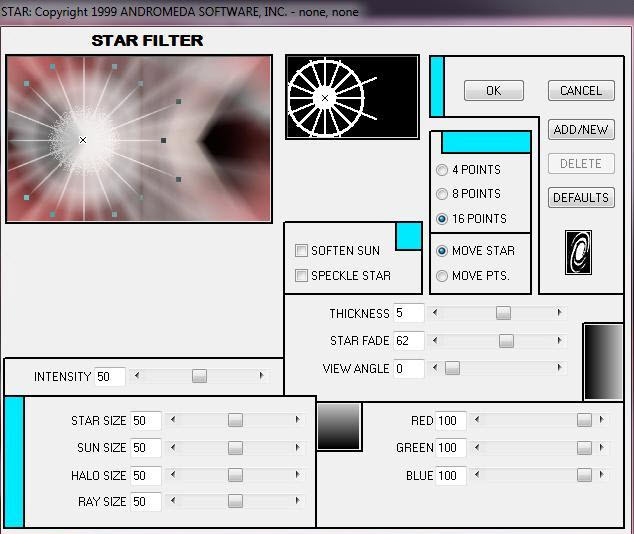Decrease RED with left arrow
This screenshot has height=534, width=634.
pyautogui.click(x=477, y=420)
